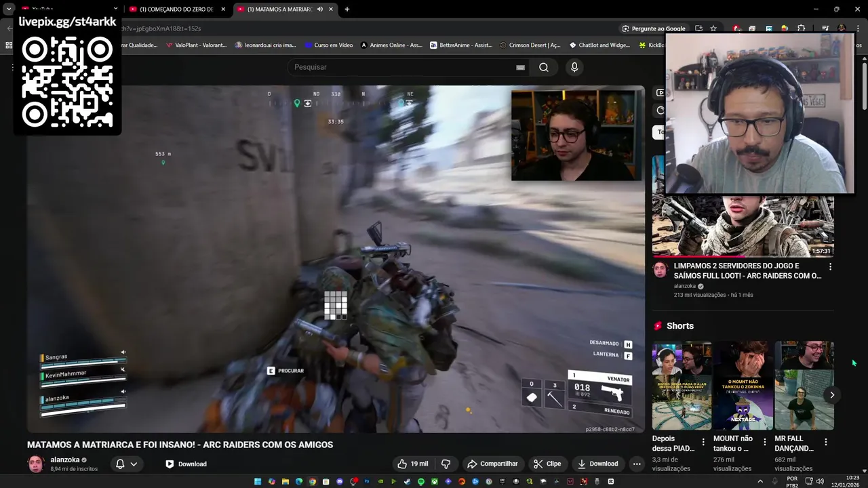The height and width of the screenshot is (488, 868).
Task: Click the Pergunte ao Google button
Action: (654, 28)
